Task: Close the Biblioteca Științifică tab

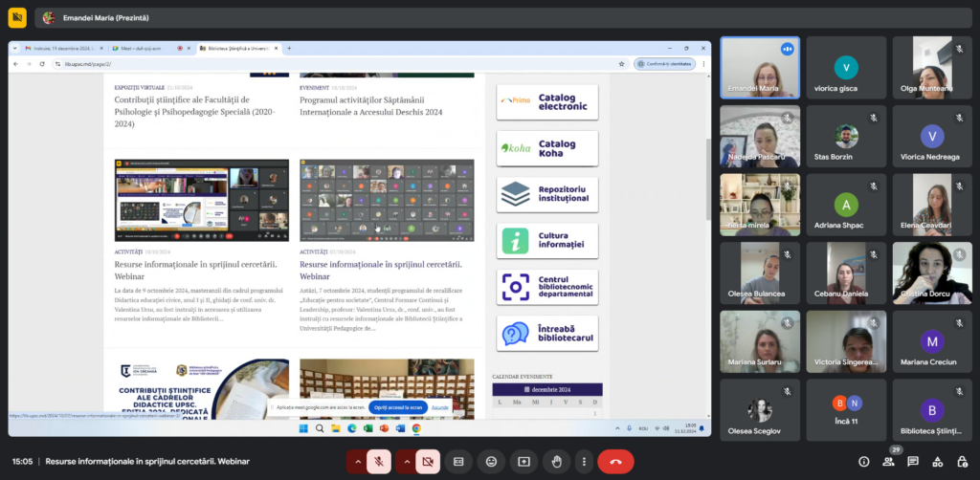Action: 276,48
